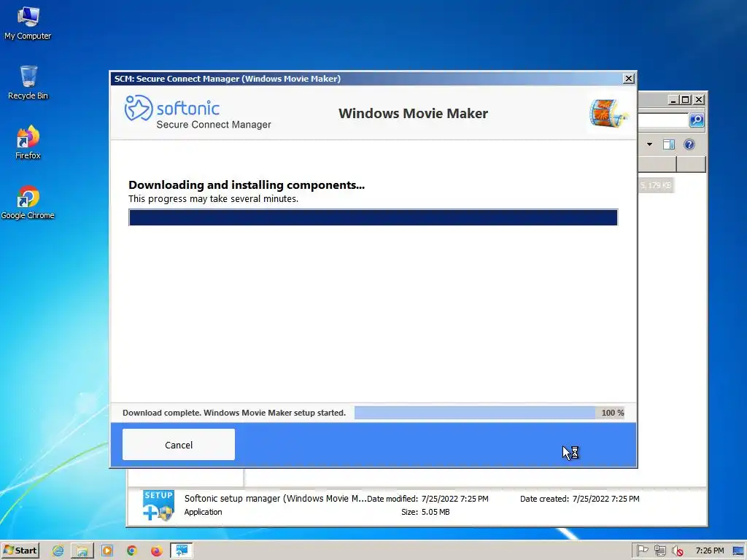This screenshot has width=747, height=560.
Task: Click the muted volume tray icon
Action: coord(677,551)
